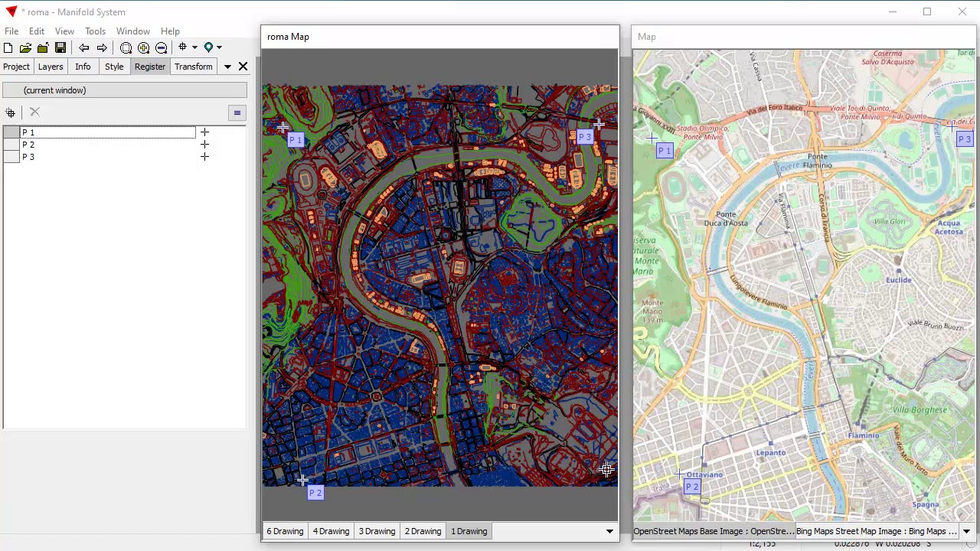Image resolution: width=980 pixels, height=551 pixels.
Task: Open the panel tabs overflow dropdown arrow
Action: 227,67
